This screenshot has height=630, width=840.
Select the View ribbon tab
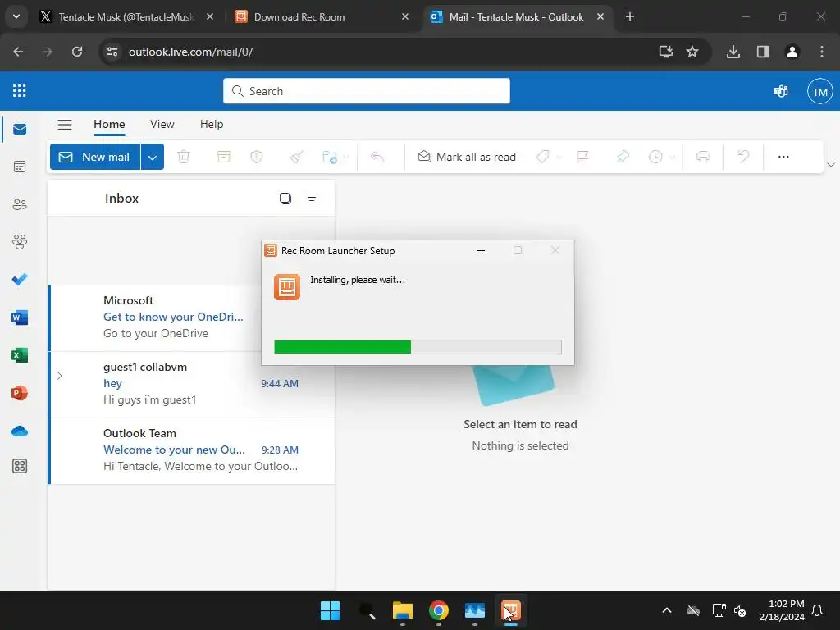pos(162,125)
